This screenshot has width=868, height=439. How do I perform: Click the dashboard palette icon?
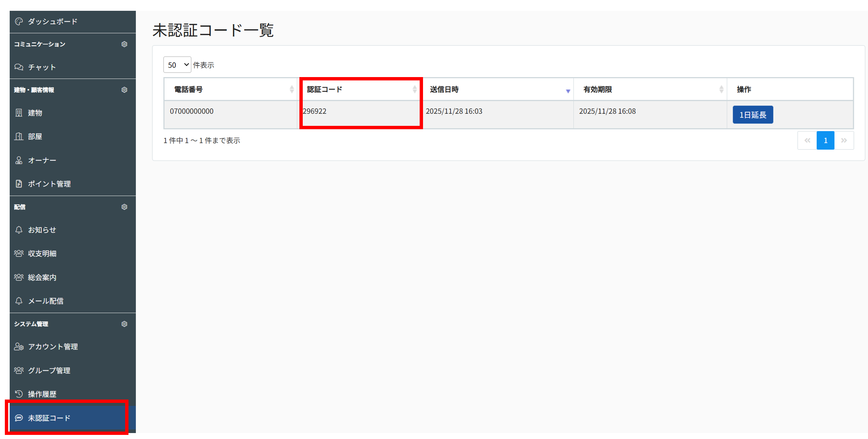pyautogui.click(x=19, y=22)
